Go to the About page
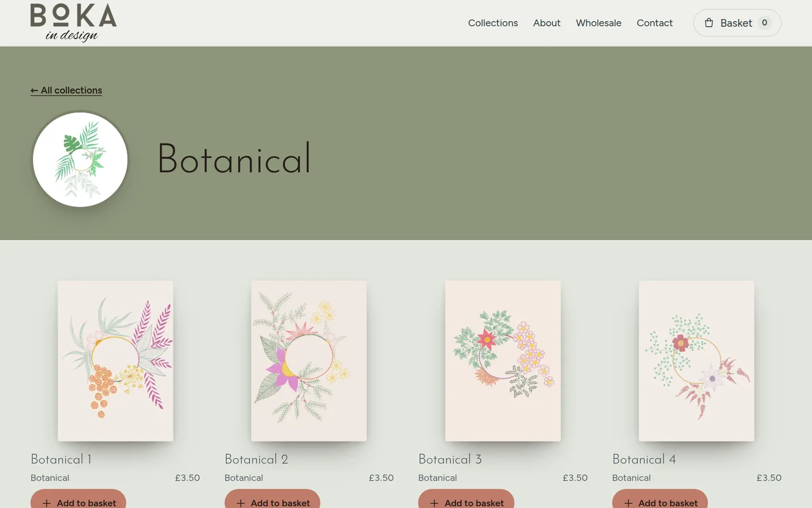 click(547, 23)
